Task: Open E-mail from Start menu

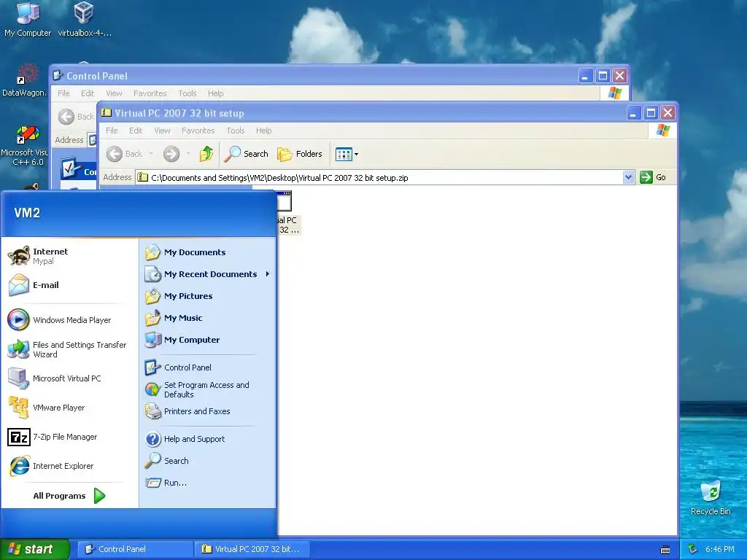Action: [69, 285]
